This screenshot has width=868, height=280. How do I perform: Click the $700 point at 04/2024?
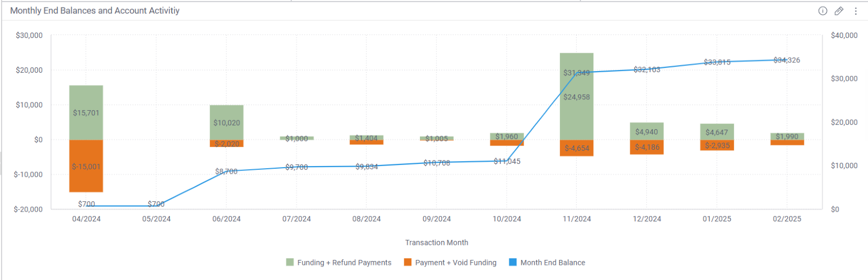click(86, 206)
